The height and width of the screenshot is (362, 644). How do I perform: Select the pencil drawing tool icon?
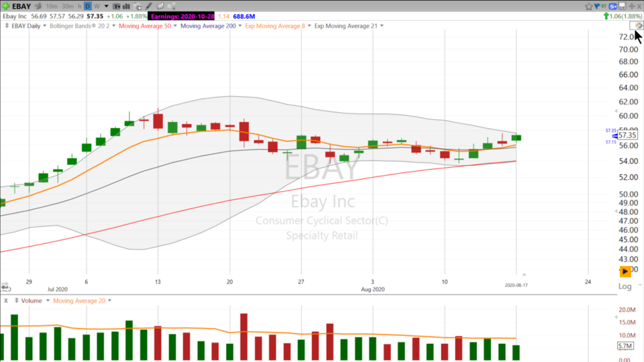pyautogui.click(x=148, y=6)
